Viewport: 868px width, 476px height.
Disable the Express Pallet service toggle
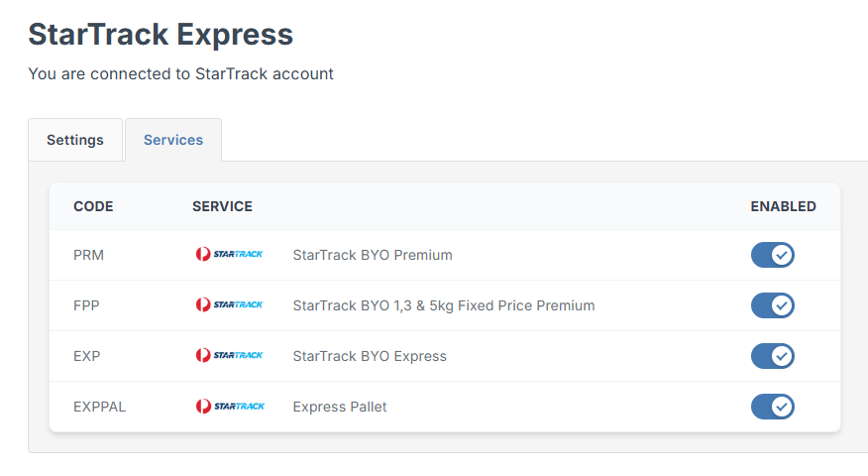(772, 407)
